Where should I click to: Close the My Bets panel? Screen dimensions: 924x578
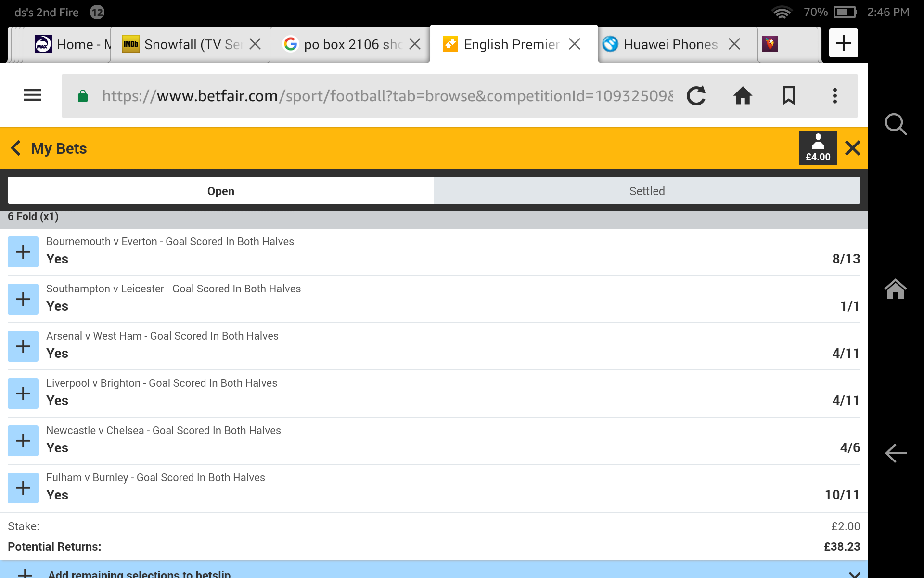point(852,148)
